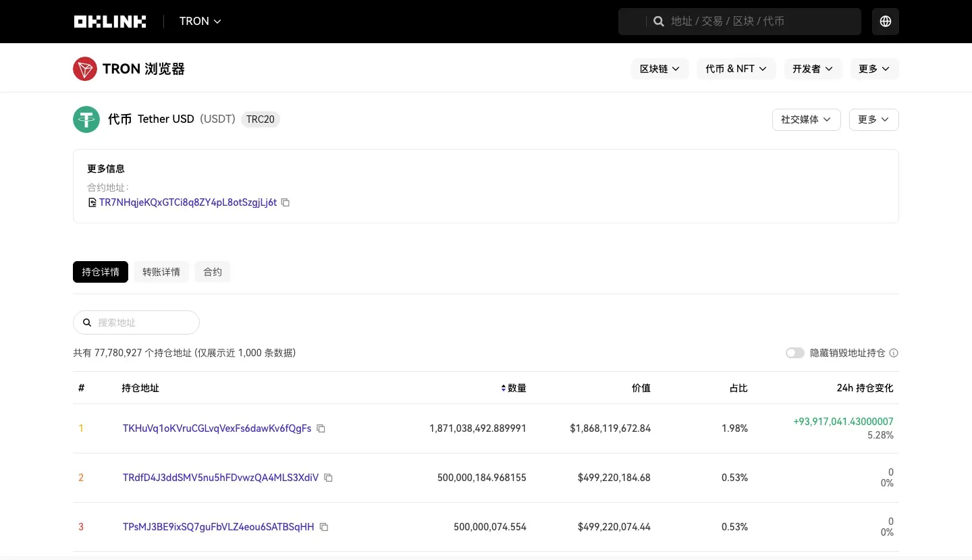Open contract address TR7NHqjeKQxGTCi8q8ZY4pL8otSzgjLj6t

click(x=188, y=202)
